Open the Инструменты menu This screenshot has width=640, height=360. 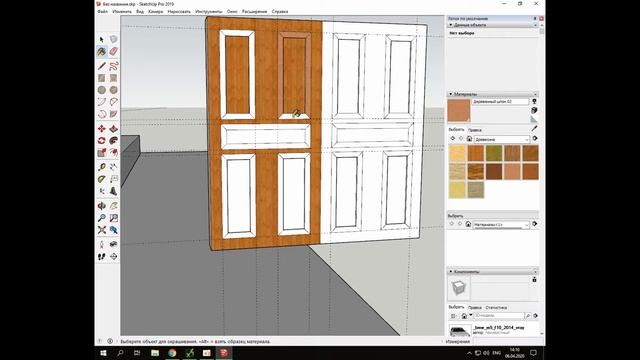coord(209,11)
